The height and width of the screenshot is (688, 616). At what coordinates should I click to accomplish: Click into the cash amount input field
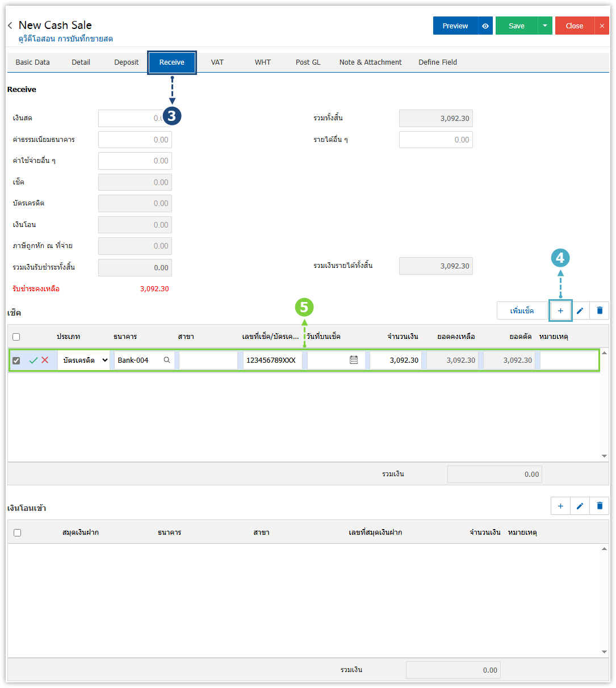[x=131, y=118]
